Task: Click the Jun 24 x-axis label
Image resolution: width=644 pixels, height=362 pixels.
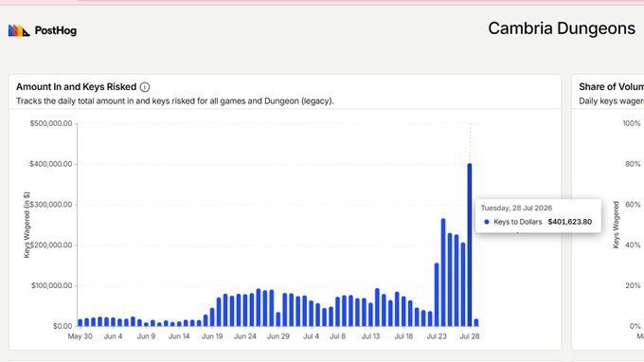Action: pyautogui.click(x=245, y=336)
